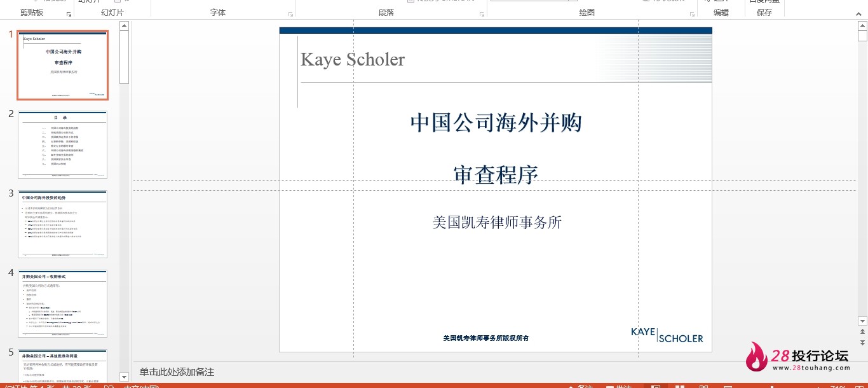
Task: Select slide 3 thumbnail 中国公司海外投资的趋势
Action: coord(63,224)
